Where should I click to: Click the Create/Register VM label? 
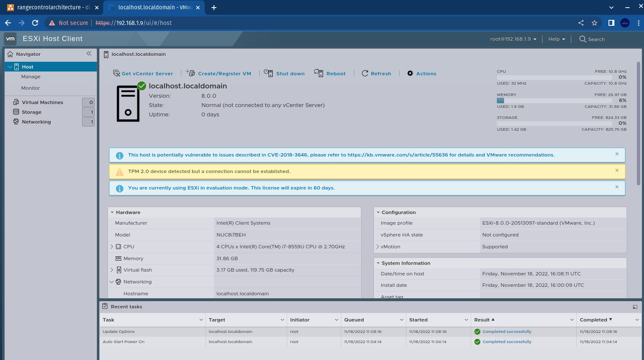225,74
